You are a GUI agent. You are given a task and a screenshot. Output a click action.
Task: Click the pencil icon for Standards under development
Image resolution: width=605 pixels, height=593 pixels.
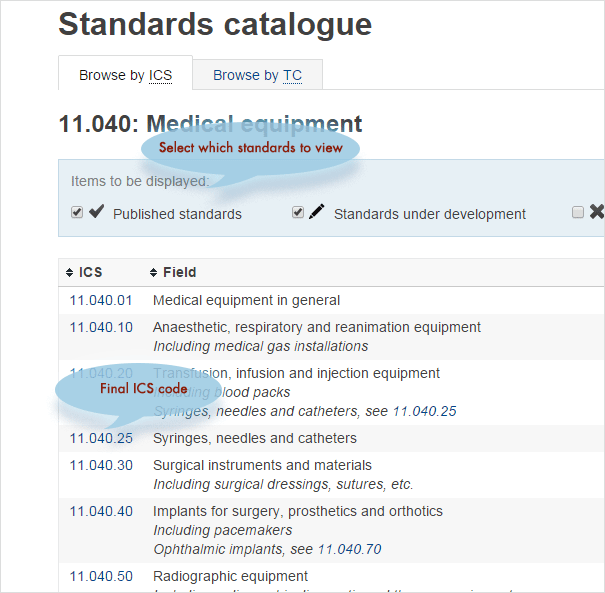tap(317, 212)
